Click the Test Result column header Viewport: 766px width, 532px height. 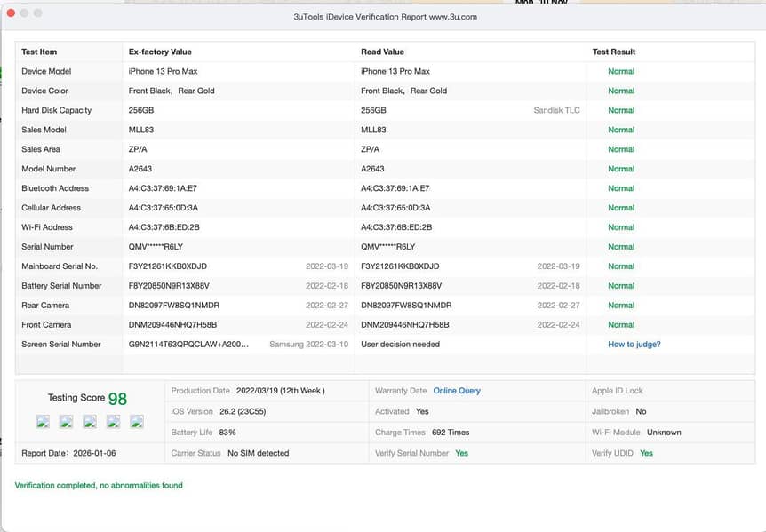point(614,52)
